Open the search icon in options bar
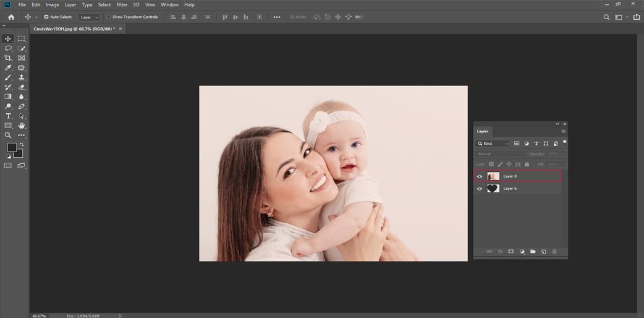The image size is (644, 318). pyautogui.click(x=606, y=17)
